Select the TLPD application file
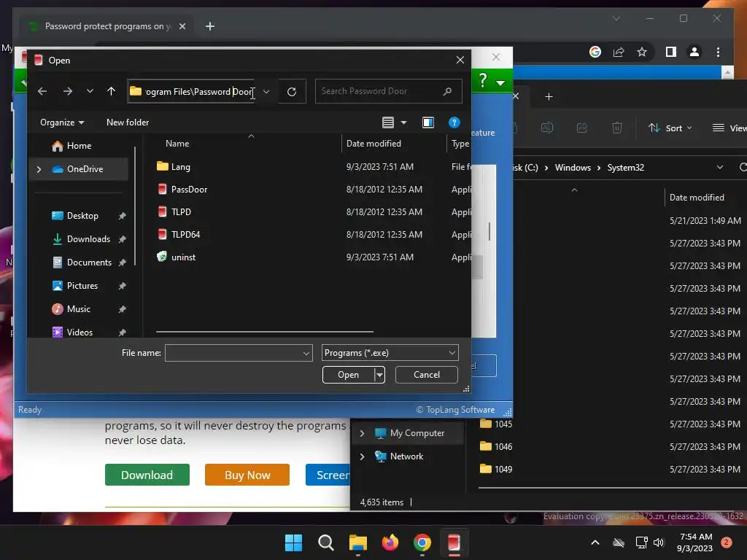This screenshot has height=560, width=747. click(181, 212)
